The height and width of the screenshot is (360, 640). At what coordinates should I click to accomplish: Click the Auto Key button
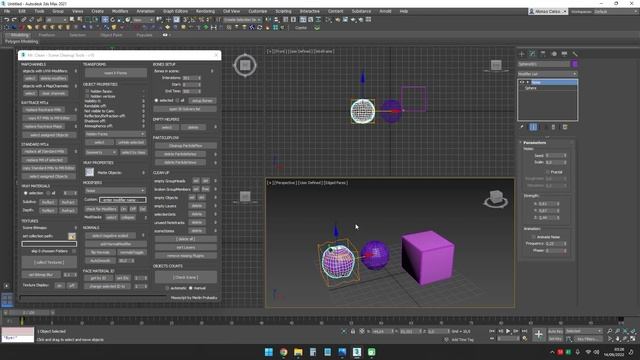point(555,331)
